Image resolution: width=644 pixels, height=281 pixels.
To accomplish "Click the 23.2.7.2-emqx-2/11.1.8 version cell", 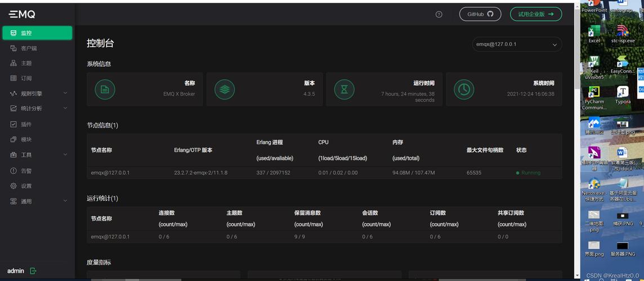I will [201, 173].
